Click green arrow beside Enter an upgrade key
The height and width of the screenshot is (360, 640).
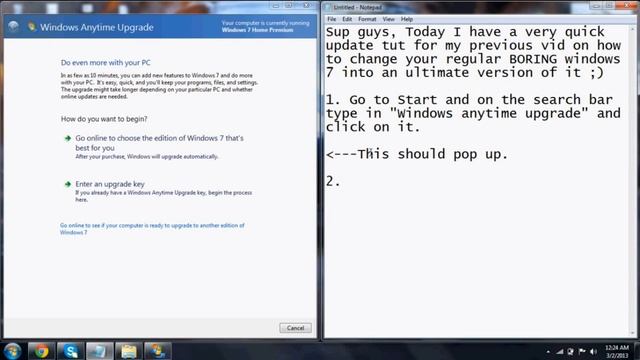(68, 184)
